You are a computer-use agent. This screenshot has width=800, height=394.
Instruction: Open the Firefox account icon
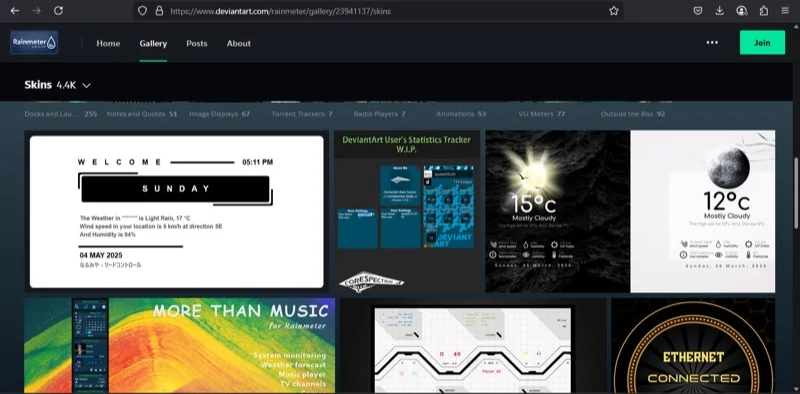tap(742, 11)
